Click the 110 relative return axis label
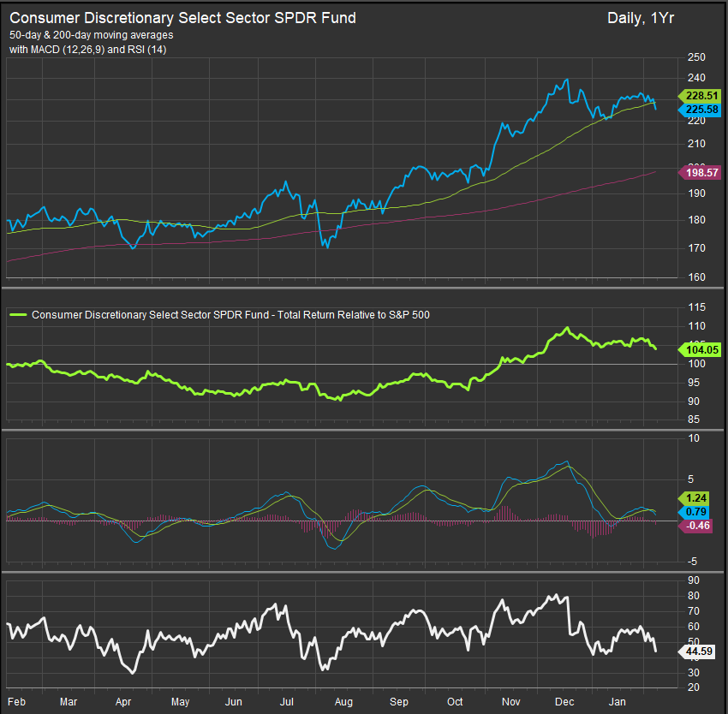This screenshot has width=728, height=714. click(x=696, y=326)
